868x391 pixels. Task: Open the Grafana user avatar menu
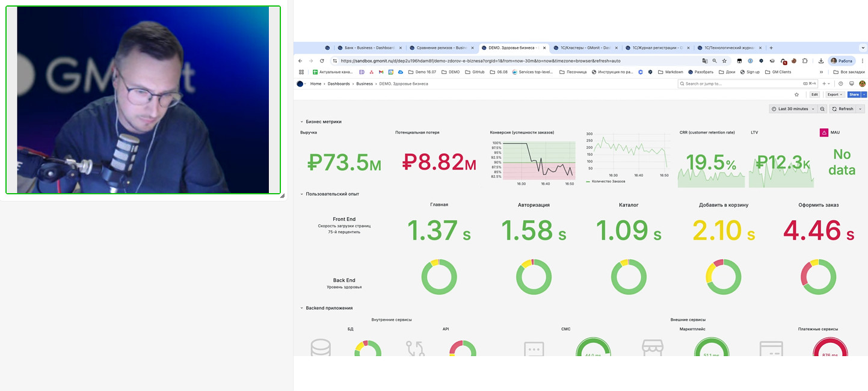click(862, 84)
